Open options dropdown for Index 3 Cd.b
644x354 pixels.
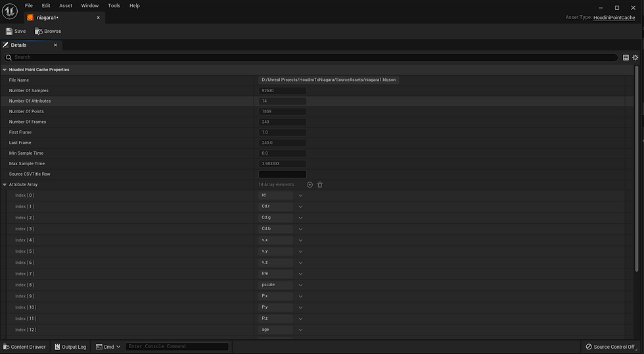coord(301,229)
